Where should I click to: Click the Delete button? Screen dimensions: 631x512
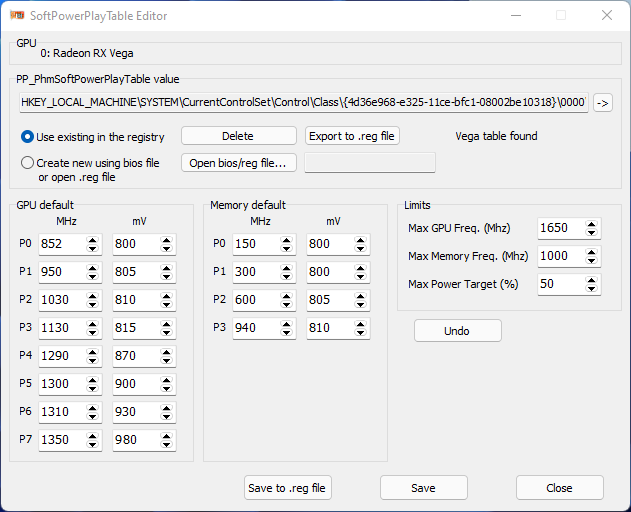point(239,136)
